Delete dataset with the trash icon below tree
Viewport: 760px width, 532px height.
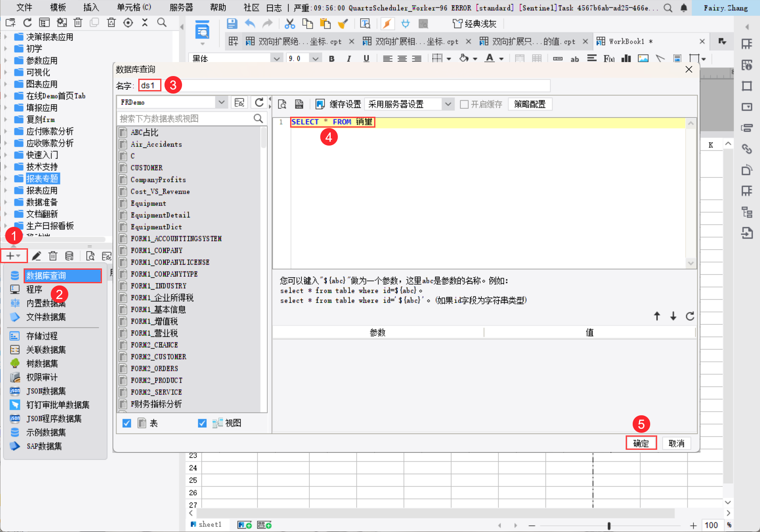tap(53, 256)
